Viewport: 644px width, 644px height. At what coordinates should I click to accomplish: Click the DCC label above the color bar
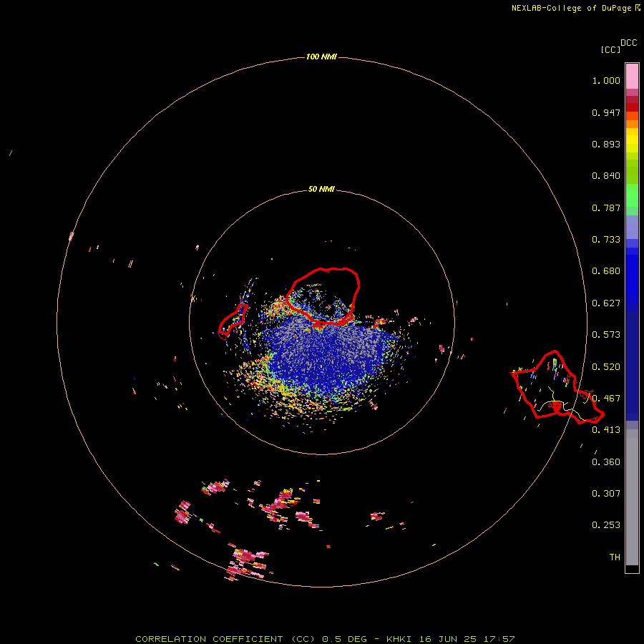click(629, 43)
